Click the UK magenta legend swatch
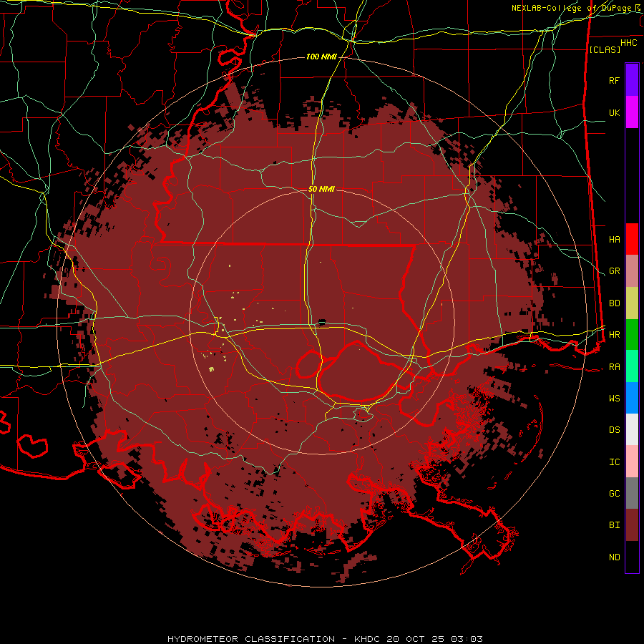 (x=632, y=112)
